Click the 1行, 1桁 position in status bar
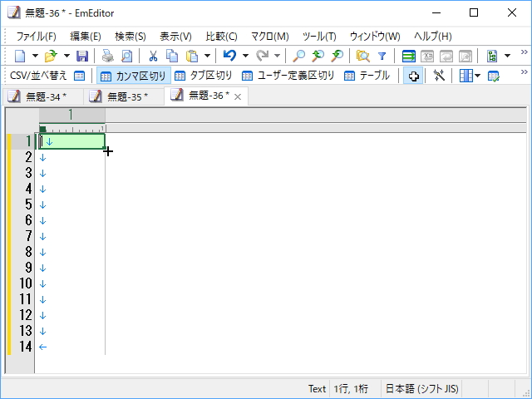The image size is (532, 399). (x=351, y=388)
